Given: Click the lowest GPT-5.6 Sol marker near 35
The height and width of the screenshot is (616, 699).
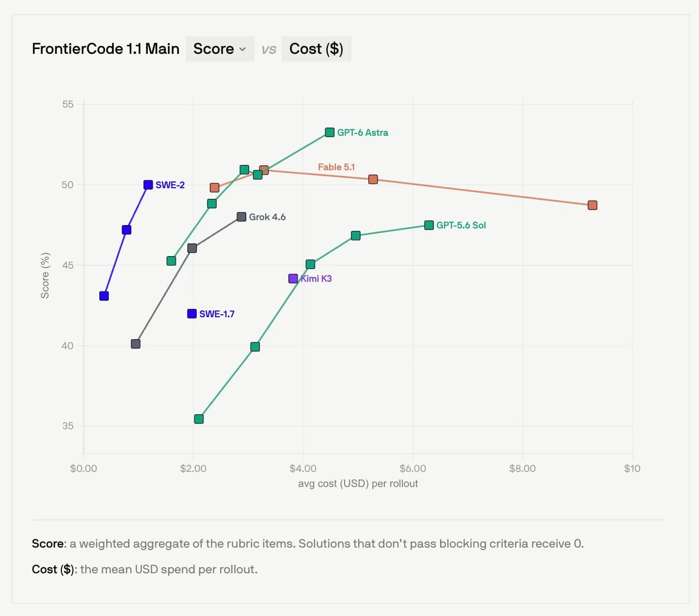Looking at the screenshot, I should 199,419.
